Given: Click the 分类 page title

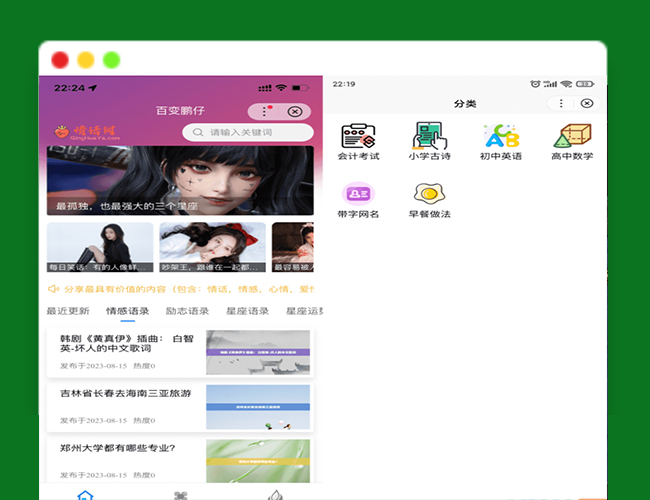Looking at the screenshot, I should coord(465,104).
